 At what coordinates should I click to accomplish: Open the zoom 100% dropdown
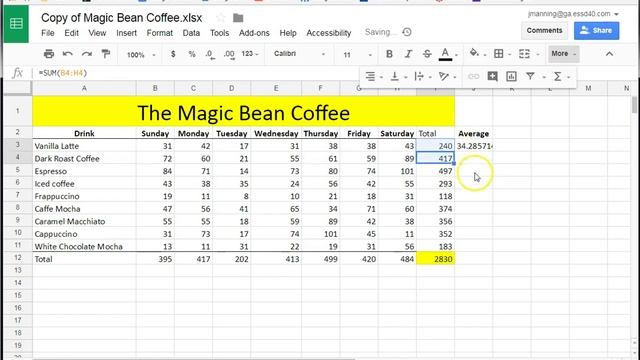(141, 54)
